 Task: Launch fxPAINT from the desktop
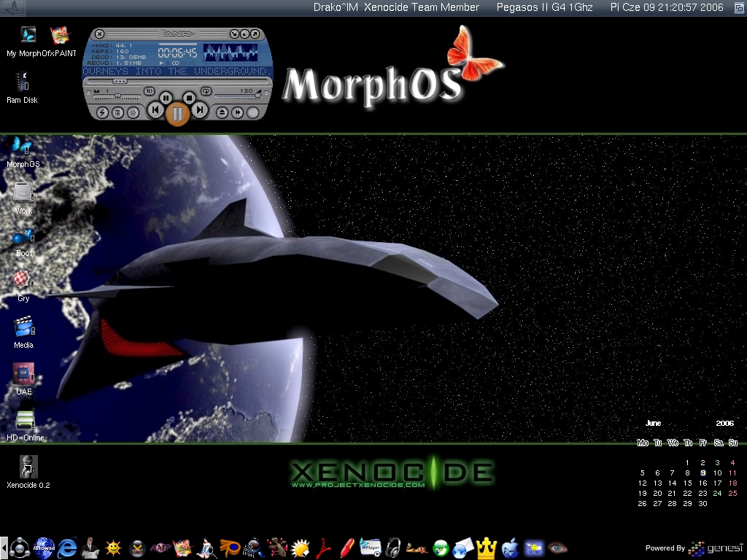click(60, 35)
